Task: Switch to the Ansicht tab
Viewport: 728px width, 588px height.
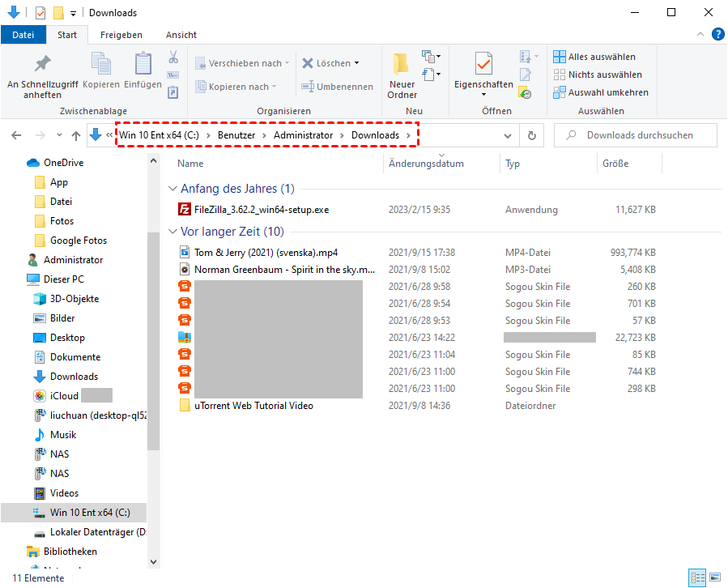Action: coord(181,35)
